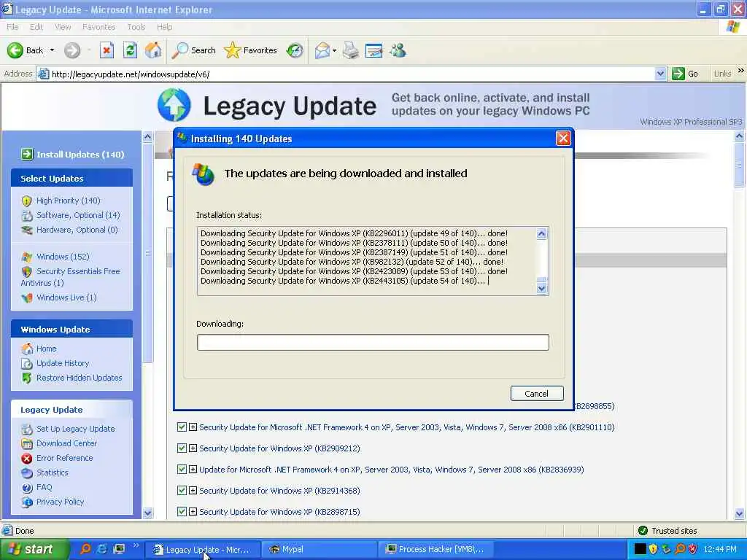Uncheck Security Update KB2914368 checkbox
This screenshot has height=560, width=747.
pyautogui.click(x=182, y=490)
